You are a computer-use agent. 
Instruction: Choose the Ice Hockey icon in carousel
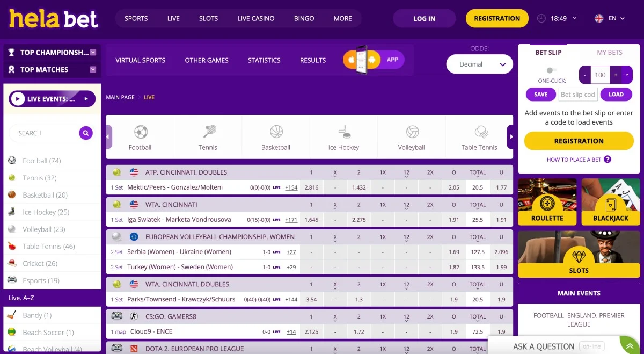(344, 132)
